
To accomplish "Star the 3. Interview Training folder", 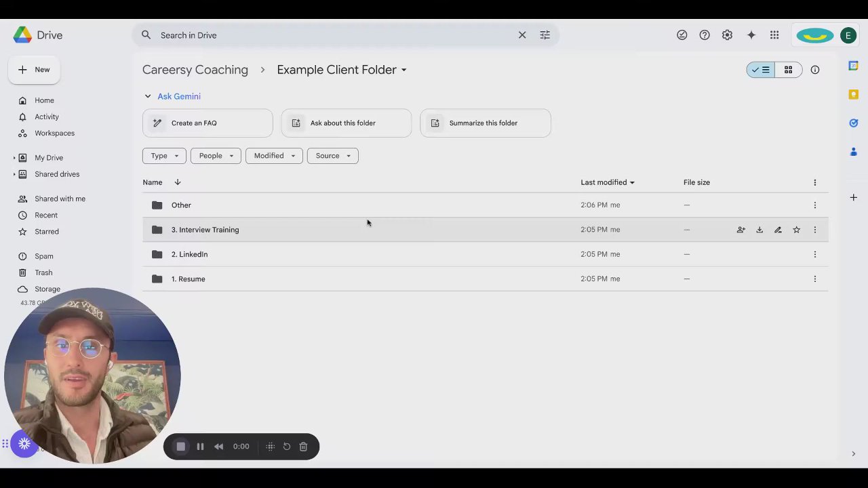I will click(796, 230).
